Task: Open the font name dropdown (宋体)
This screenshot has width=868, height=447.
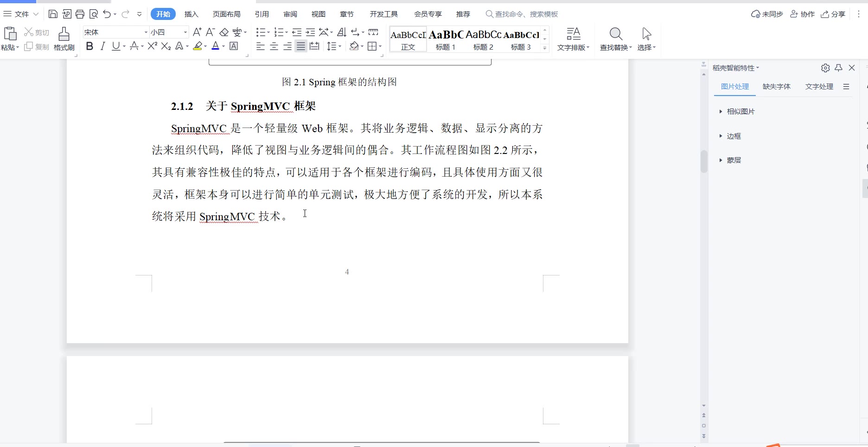Action: [x=146, y=32]
